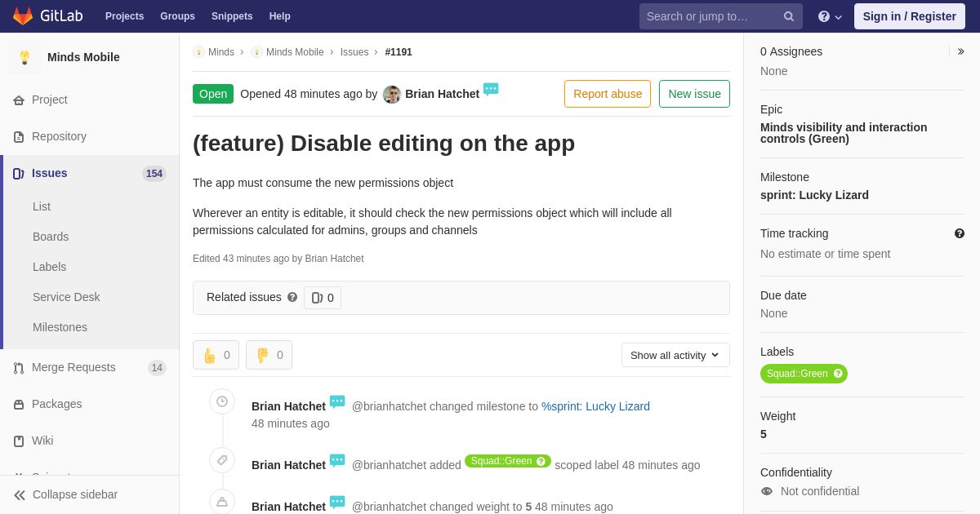Click the label tag icon of the added label activity
980x514 pixels.
pos(222,460)
